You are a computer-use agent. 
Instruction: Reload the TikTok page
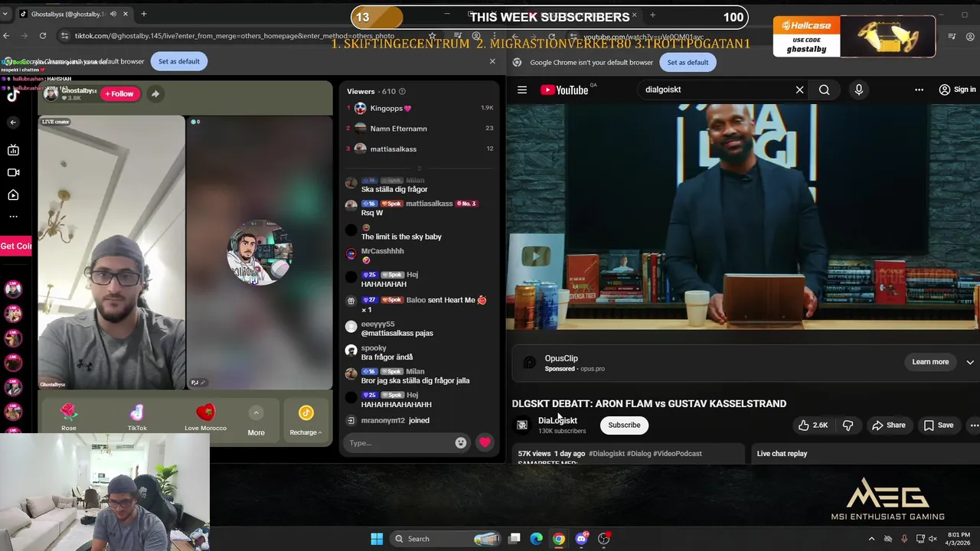[x=43, y=35]
